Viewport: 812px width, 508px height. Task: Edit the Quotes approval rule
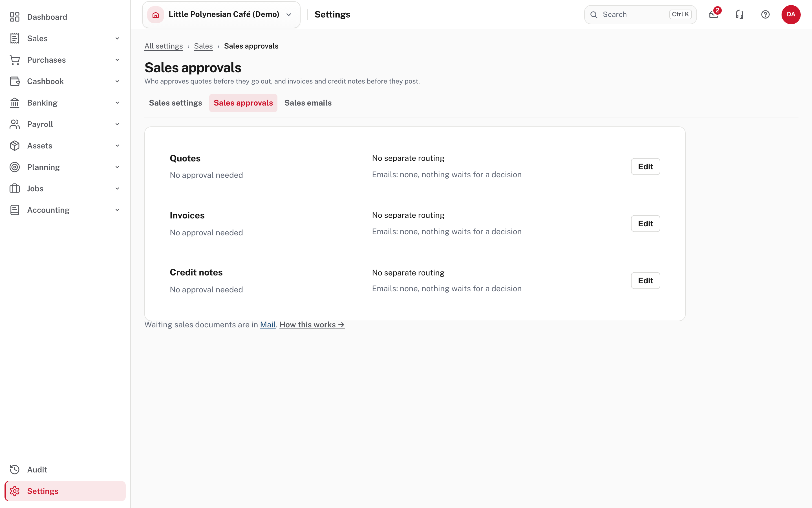[645, 167]
